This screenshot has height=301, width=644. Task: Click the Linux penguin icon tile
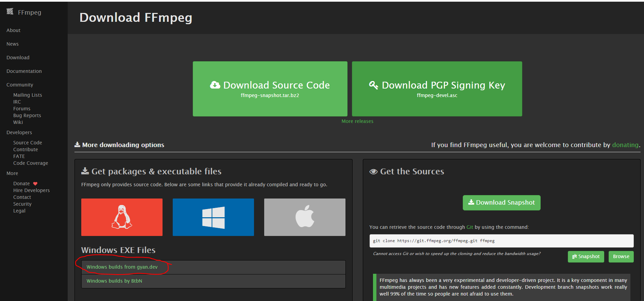tap(122, 217)
